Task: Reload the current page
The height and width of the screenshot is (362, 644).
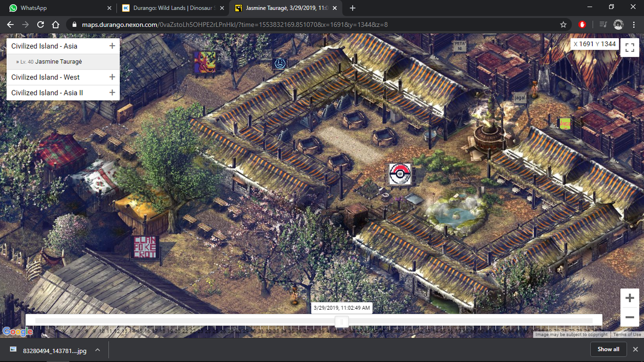Action: [x=41, y=25]
